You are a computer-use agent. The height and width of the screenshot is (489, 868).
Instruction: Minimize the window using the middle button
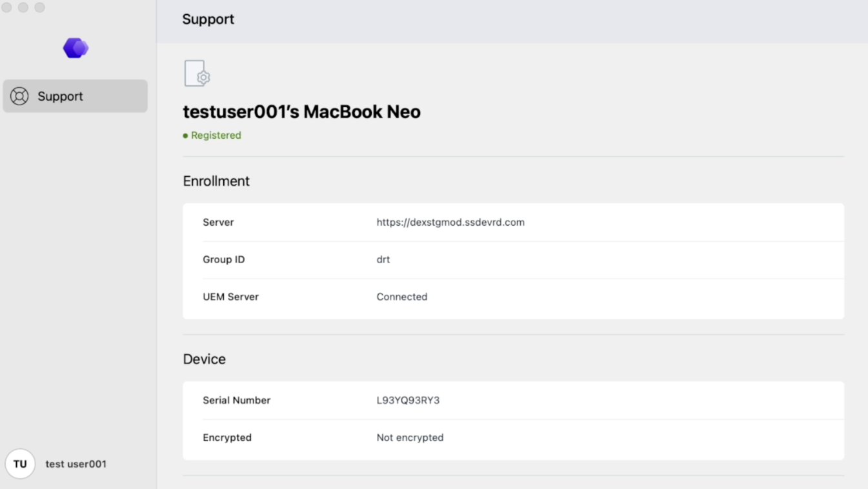[x=23, y=8]
